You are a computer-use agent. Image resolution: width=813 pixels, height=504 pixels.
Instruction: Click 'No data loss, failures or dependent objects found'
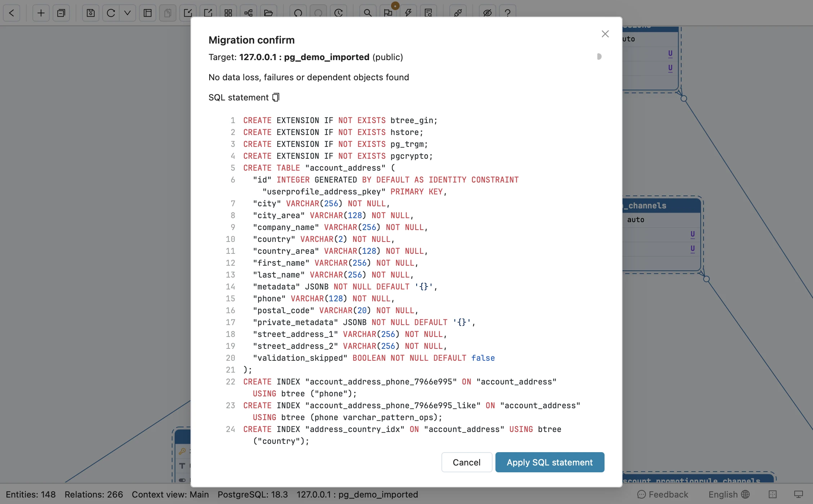point(309,77)
